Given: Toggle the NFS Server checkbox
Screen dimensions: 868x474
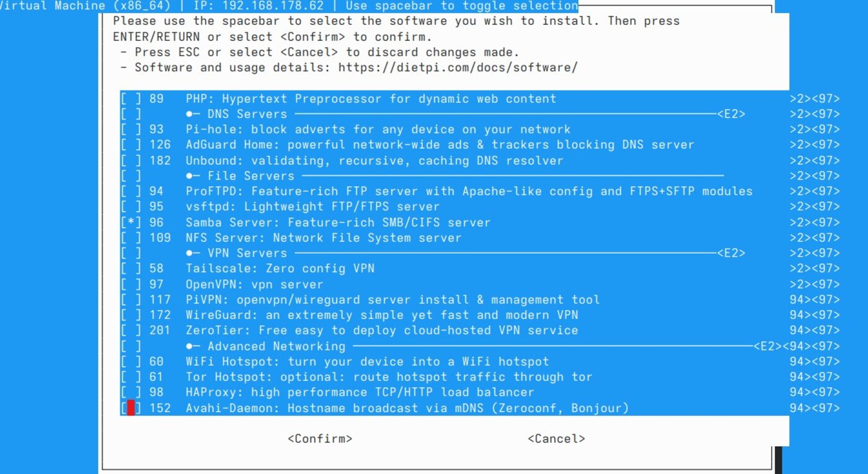Looking at the screenshot, I should point(131,238).
